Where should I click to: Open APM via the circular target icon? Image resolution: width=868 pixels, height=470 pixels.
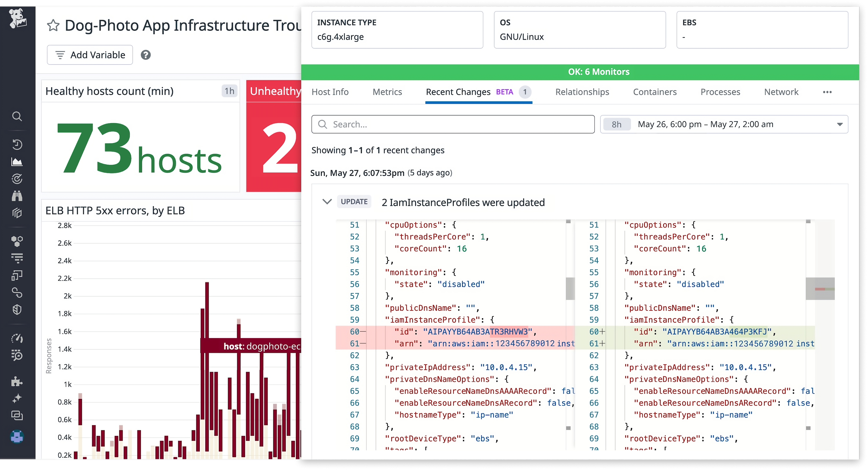(18, 179)
